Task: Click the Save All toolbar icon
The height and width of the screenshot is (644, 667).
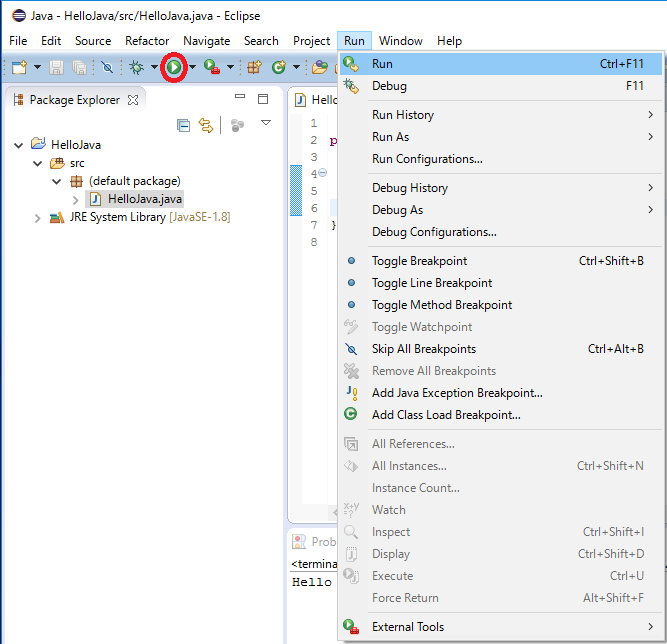Action: coord(80,67)
